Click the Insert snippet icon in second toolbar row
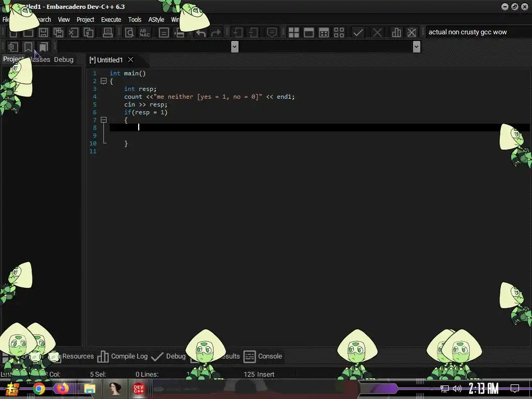This screenshot has width=532, height=399. [x=13, y=47]
